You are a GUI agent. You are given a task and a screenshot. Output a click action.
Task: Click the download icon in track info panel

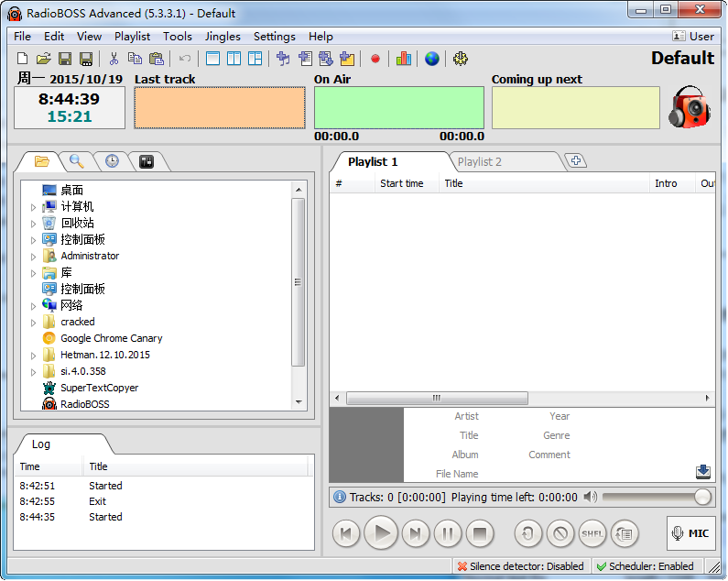(702, 472)
